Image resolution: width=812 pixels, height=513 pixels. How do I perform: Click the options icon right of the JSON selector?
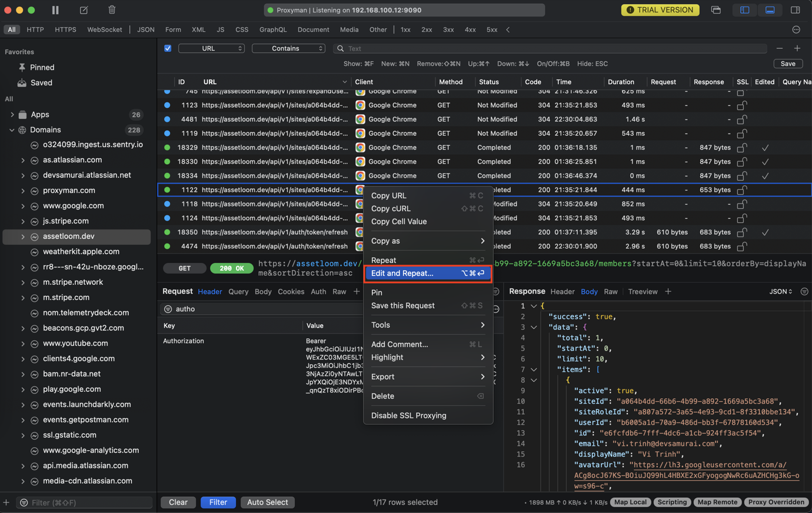[x=804, y=291]
